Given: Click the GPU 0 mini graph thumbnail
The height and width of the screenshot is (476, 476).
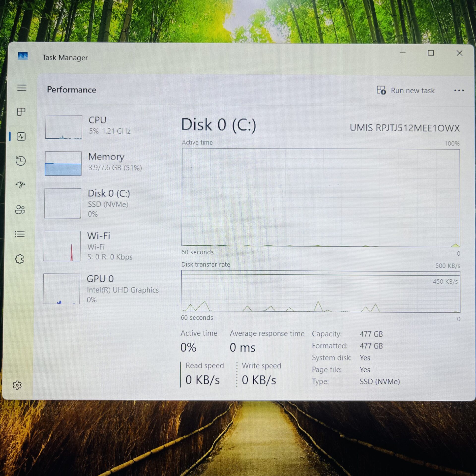Looking at the screenshot, I should click(61, 289).
